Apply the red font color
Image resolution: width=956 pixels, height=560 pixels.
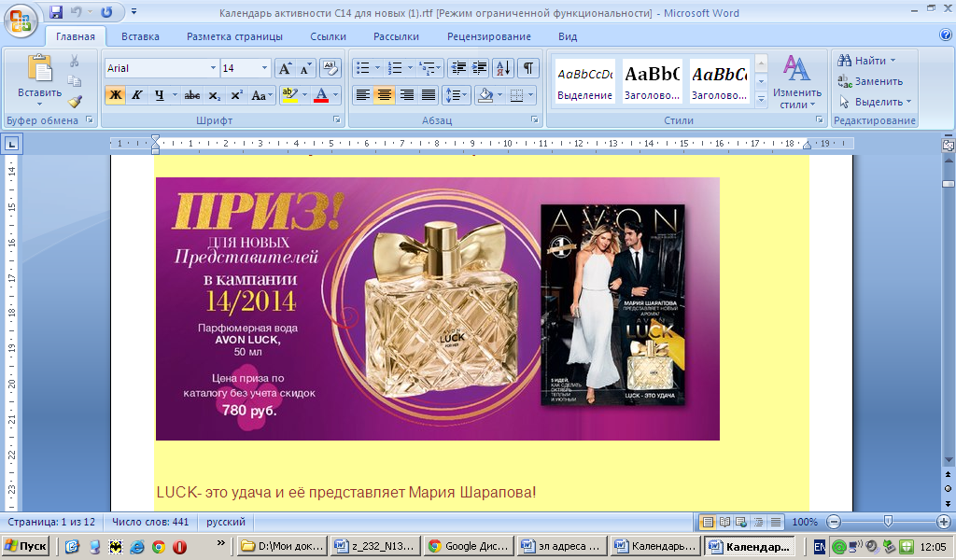tap(321, 95)
